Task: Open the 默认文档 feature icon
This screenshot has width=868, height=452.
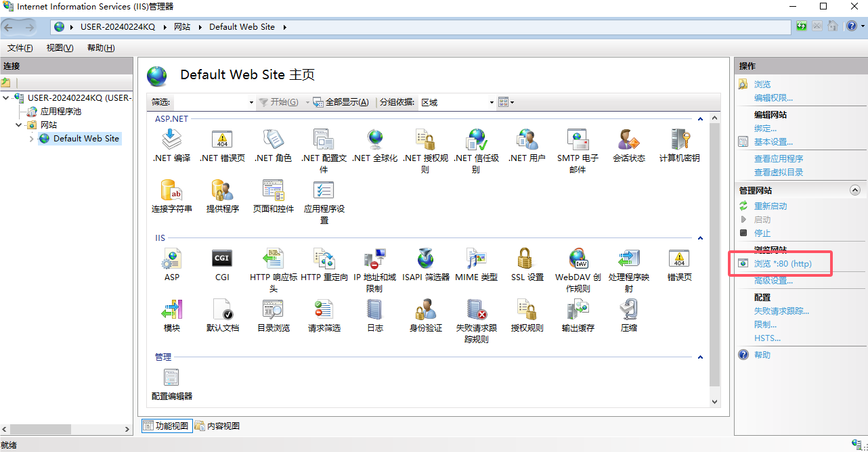Action: coord(222,310)
